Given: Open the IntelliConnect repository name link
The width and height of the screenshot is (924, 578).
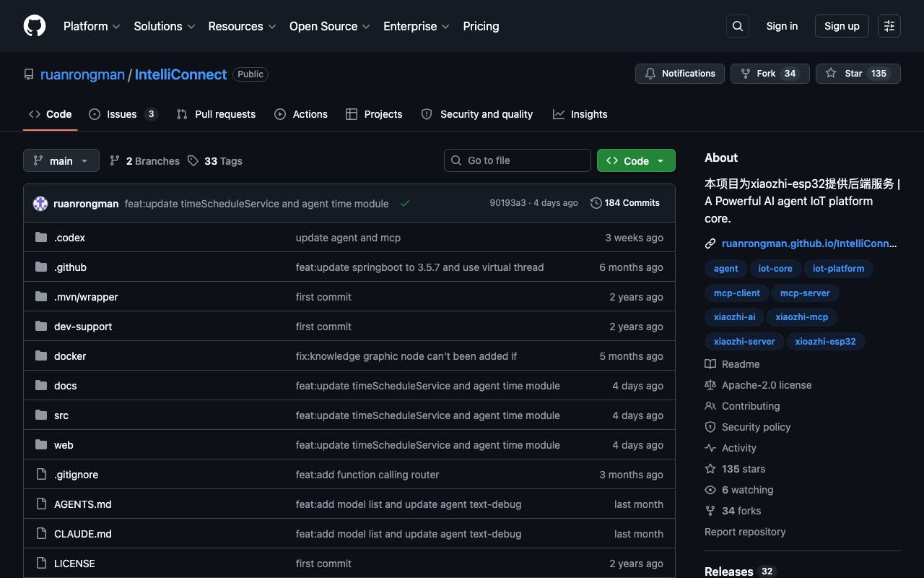Looking at the screenshot, I should tap(180, 74).
